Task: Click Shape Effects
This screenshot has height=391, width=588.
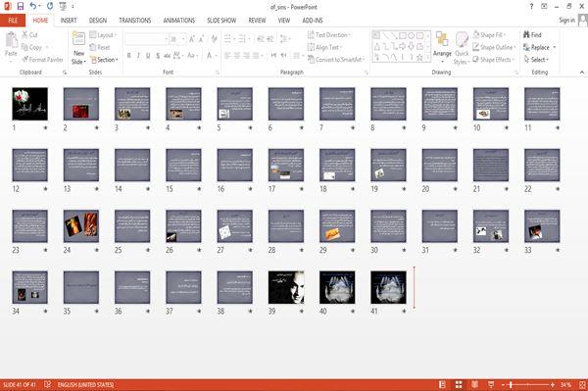Action: coord(493,60)
